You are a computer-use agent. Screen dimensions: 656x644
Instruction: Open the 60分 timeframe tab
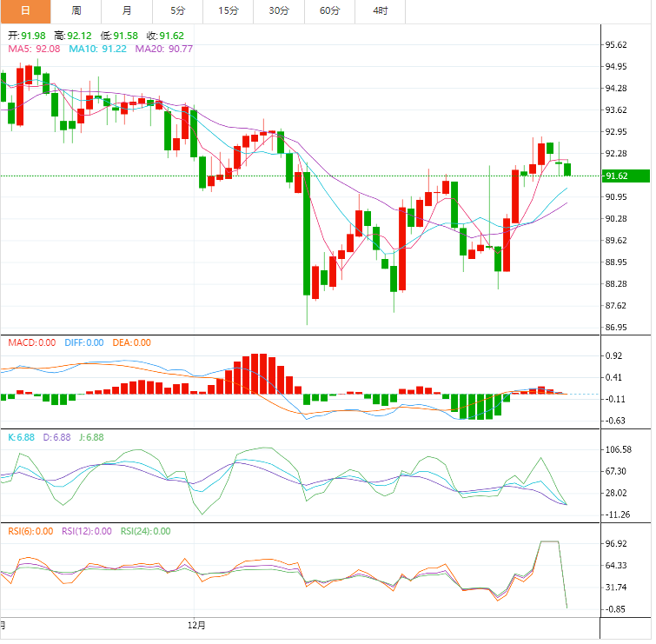[x=329, y=11]
